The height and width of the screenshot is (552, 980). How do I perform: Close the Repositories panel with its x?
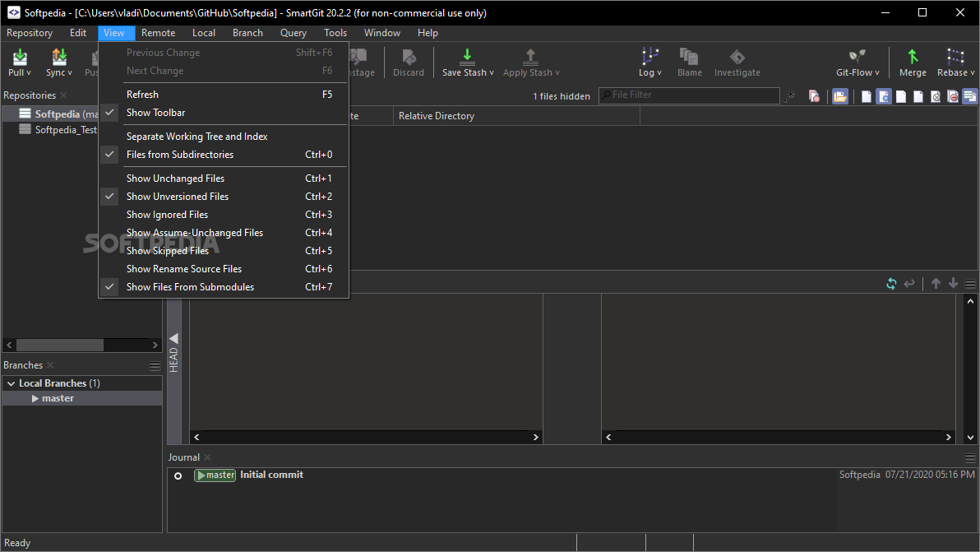tap(64, 95)
